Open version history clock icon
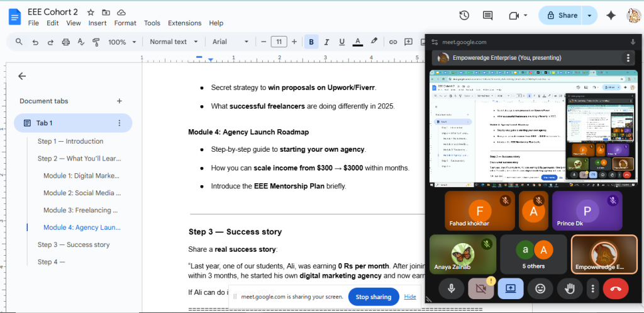The image size is (644, 313). tap(464, 16)
